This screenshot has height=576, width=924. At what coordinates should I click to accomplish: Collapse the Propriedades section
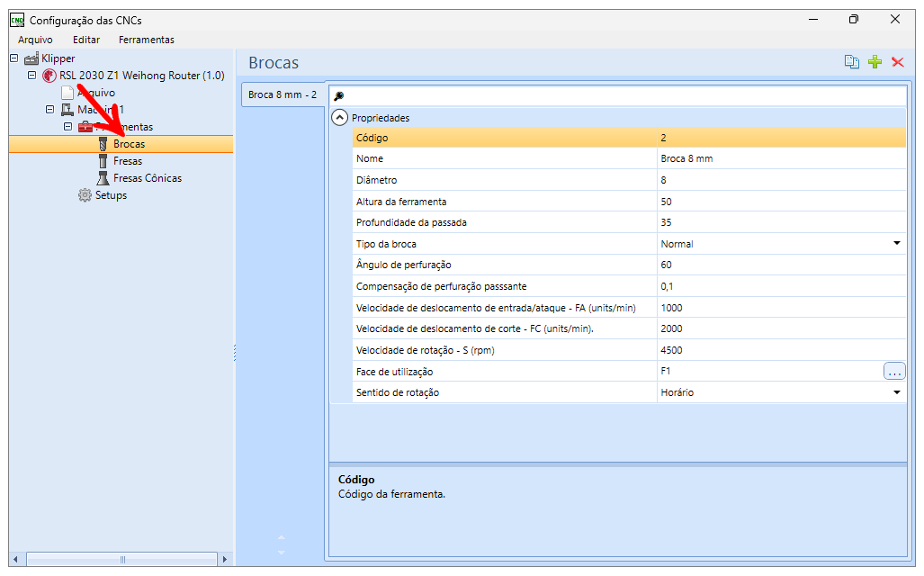click(339, 118)
